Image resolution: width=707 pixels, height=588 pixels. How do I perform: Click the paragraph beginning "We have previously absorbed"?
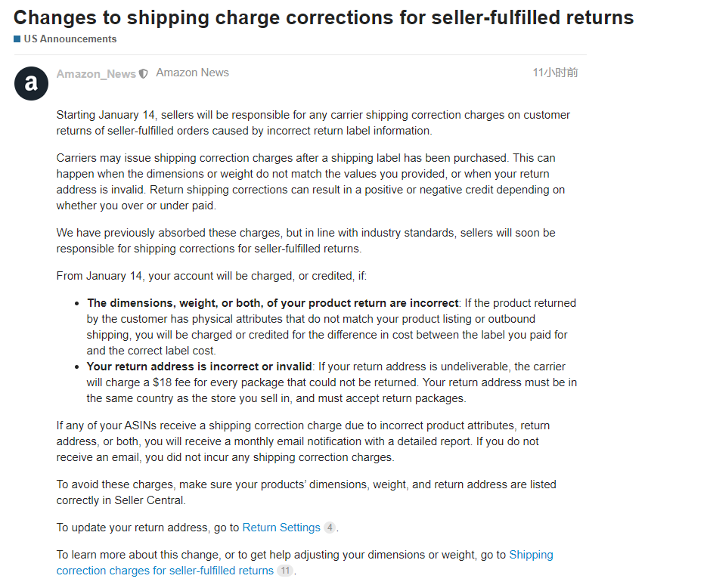point(305,240)
